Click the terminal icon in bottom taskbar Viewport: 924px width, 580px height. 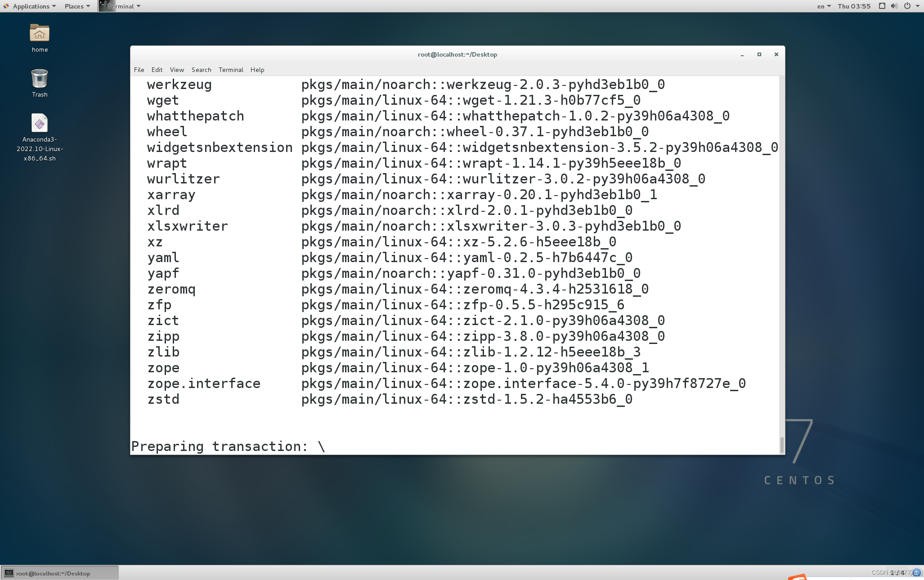(9, 573)
